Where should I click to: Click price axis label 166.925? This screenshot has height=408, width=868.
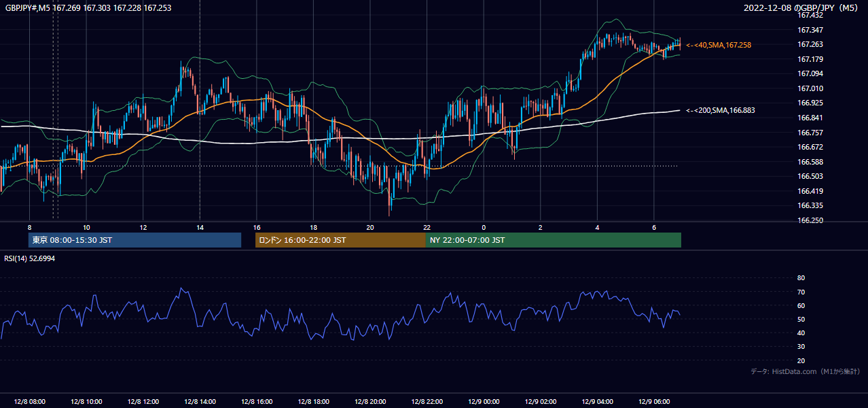point(810,103)
